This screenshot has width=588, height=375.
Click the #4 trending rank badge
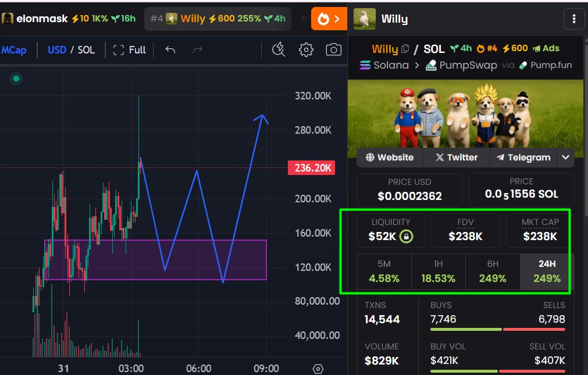coord(487,48)
